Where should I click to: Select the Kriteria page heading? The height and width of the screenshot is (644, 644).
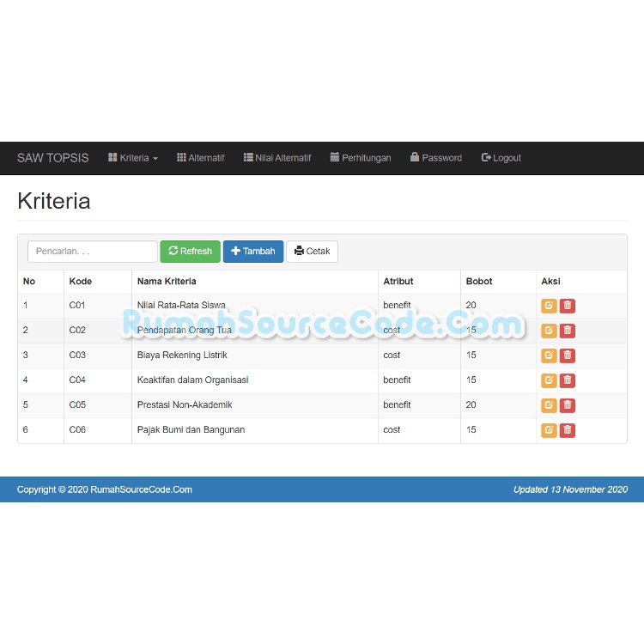click(x=54, y=201)
